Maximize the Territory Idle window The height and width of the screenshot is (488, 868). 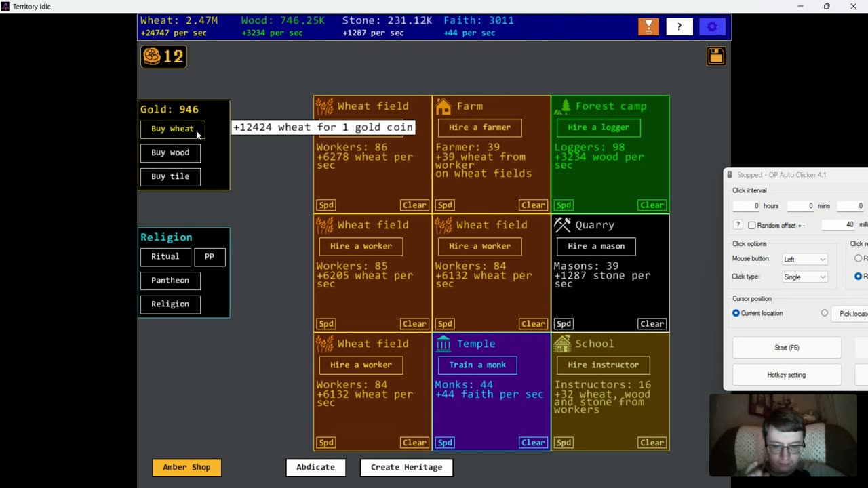click(827, 6)
